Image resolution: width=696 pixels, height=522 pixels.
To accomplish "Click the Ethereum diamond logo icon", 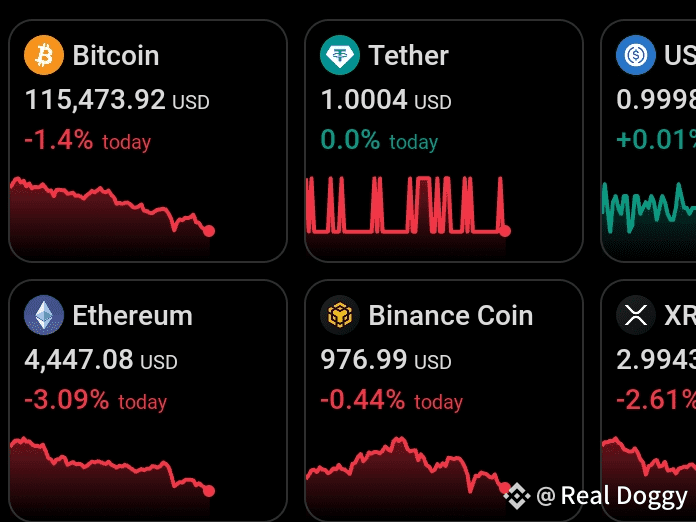I will tap(44, 315).
